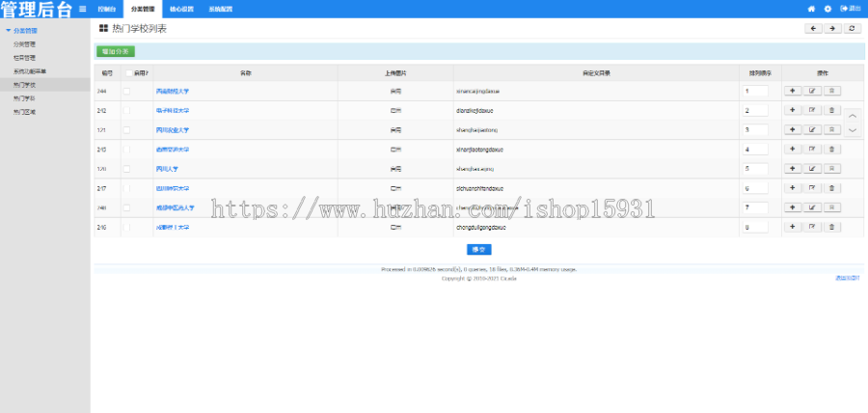Check the xinanjiaotongdaxue row checkbox
The height and width of the screenshot is (413, 868).
(126, 149)
